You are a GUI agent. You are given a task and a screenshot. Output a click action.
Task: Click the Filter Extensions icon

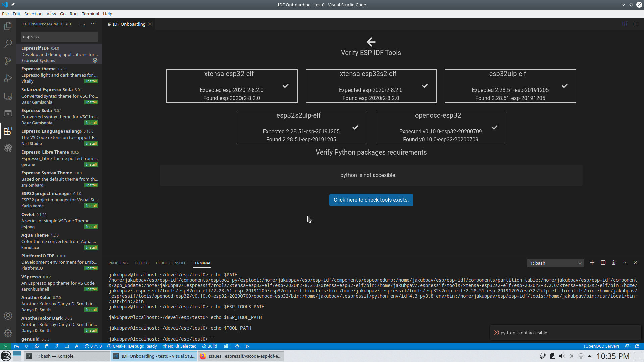(83, 24)
